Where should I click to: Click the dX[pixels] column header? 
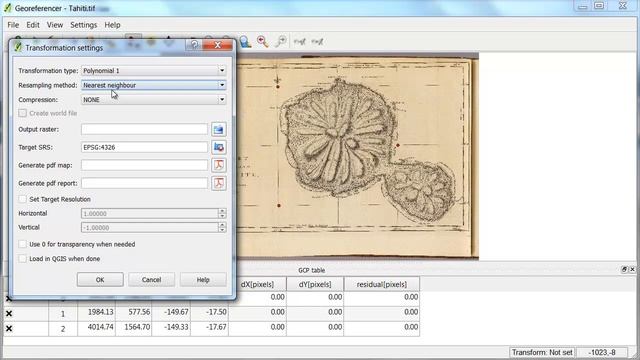click(258, 284)
